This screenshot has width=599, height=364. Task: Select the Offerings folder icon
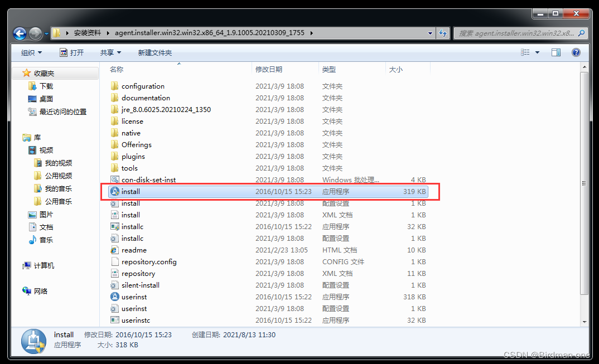(x=114, y=145)
